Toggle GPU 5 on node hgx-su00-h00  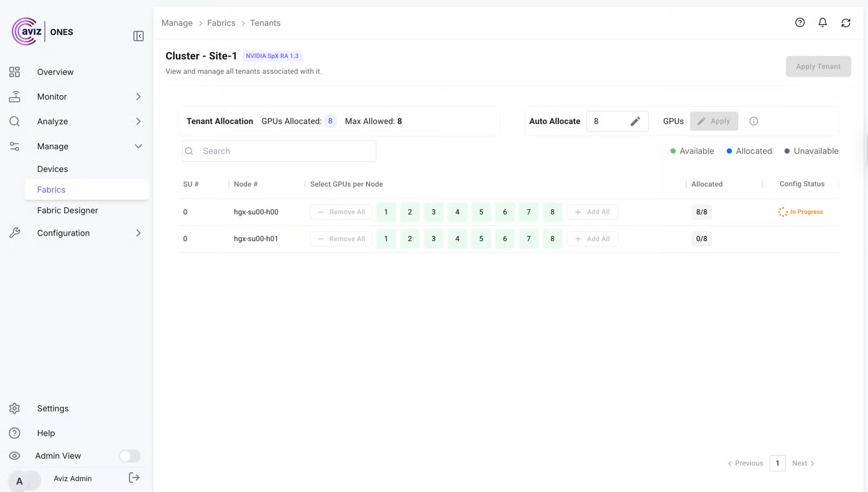point(481,212)
